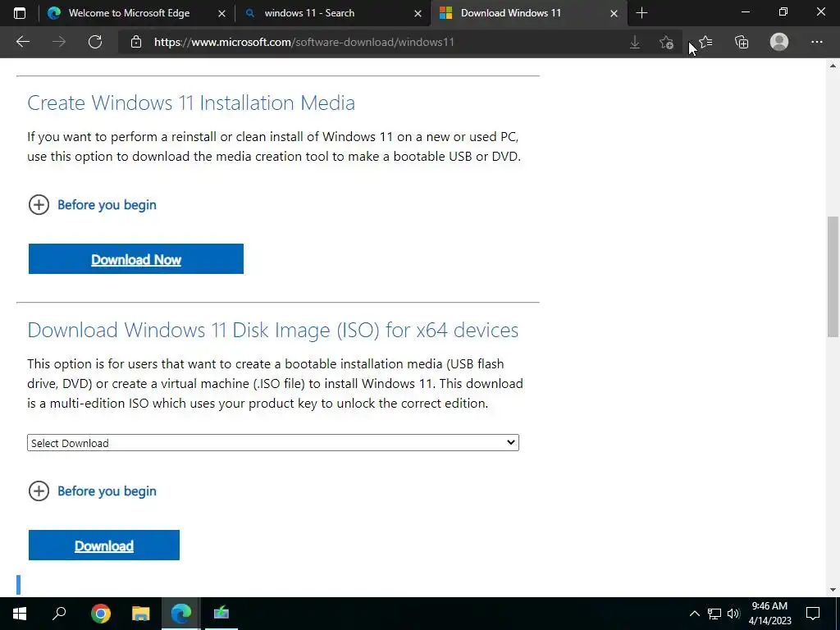Open the Windows Start menu
The image size is (840, 630).
[20, 614]
